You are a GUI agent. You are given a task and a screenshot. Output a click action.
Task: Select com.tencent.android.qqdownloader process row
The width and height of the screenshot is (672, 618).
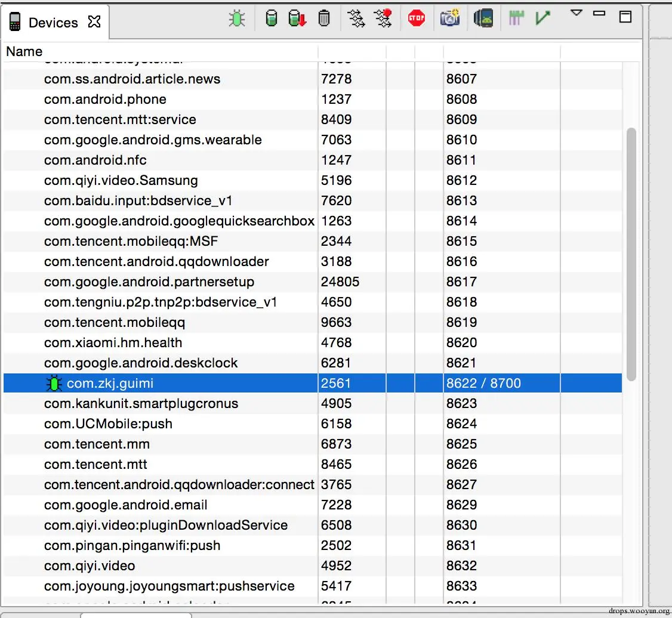point(313,261)
